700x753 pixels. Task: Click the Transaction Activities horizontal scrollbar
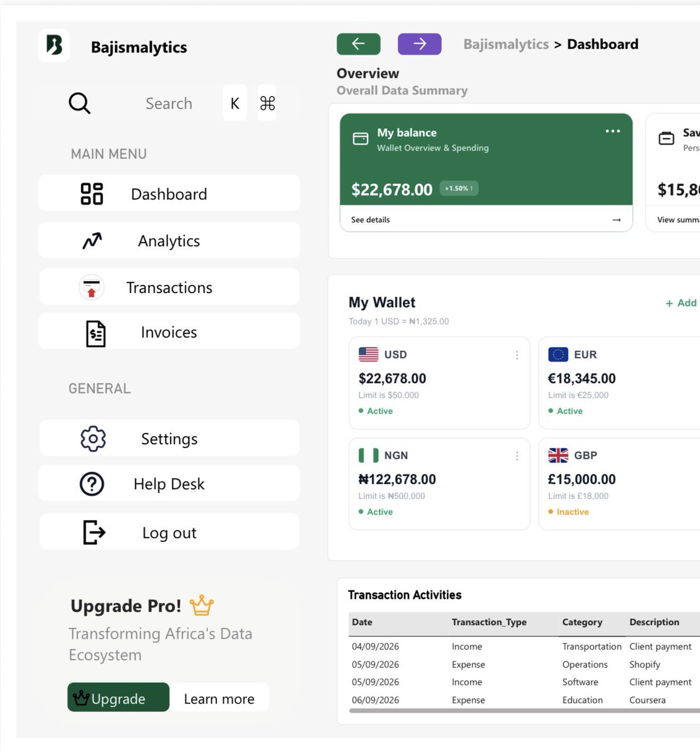(524, 711)
